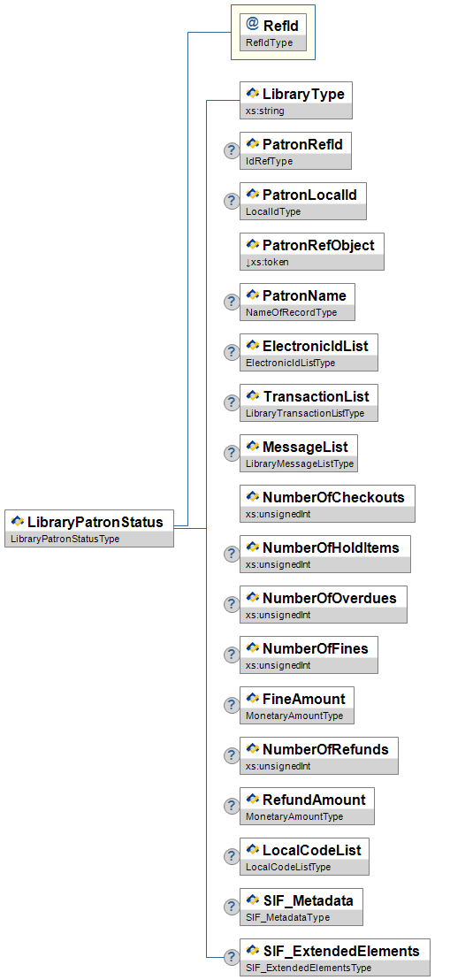This screenshot has width=450, height=980.
Task: Click the optional marker icon next to PatronName
Action: 232,302
